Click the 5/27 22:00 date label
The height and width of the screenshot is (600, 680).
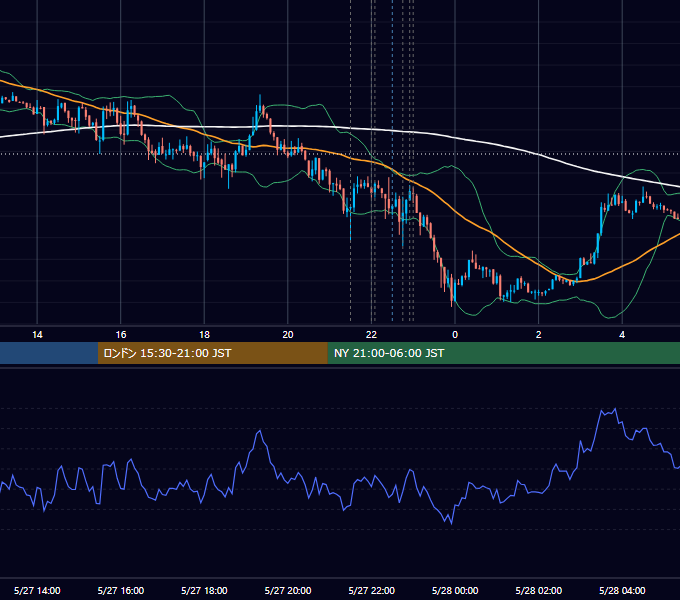(x=372, y=590)
